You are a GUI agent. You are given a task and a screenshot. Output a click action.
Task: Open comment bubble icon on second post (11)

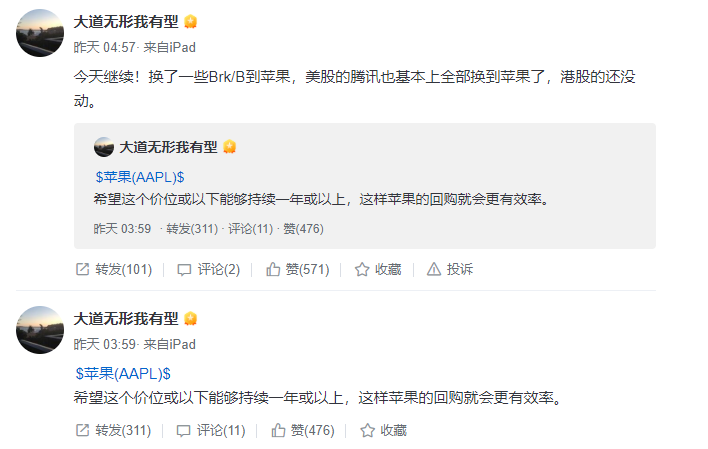183,431
